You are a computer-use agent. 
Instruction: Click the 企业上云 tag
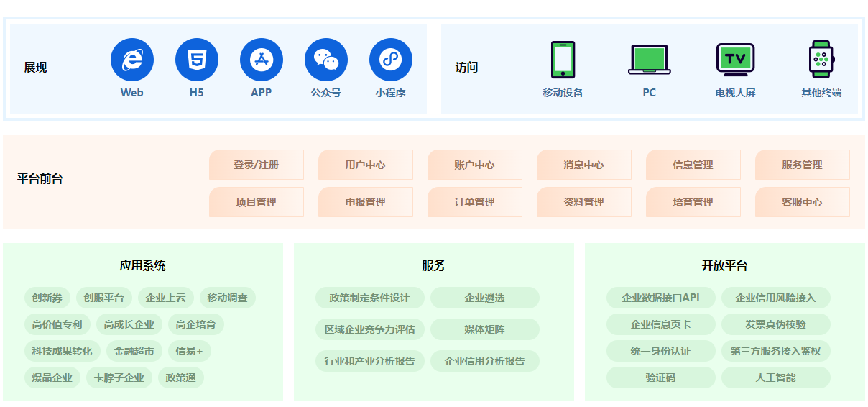tap(166, 298)
